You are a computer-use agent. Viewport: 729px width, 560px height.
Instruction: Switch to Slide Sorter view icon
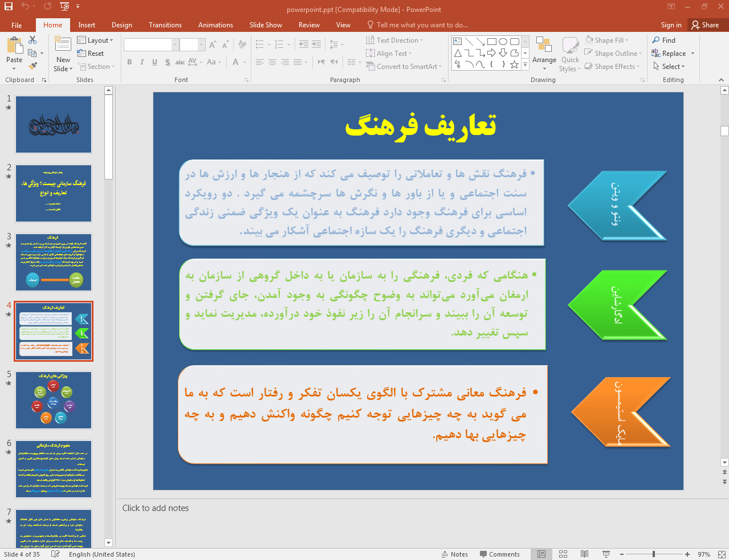(563, 554)
